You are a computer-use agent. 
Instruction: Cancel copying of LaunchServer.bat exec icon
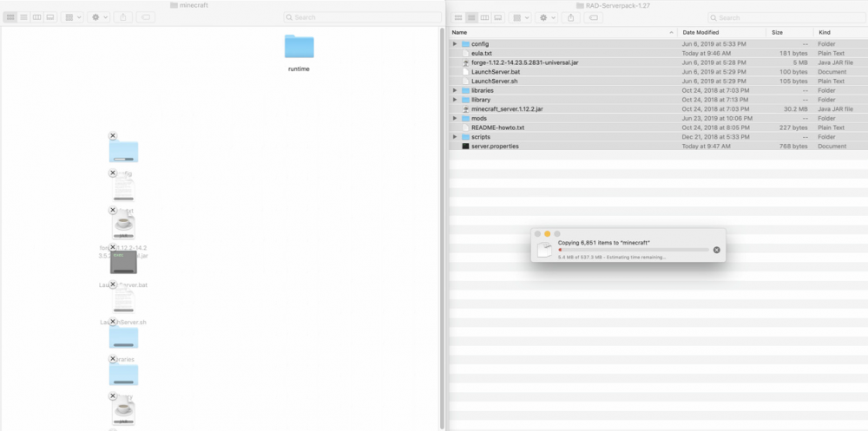112,247
